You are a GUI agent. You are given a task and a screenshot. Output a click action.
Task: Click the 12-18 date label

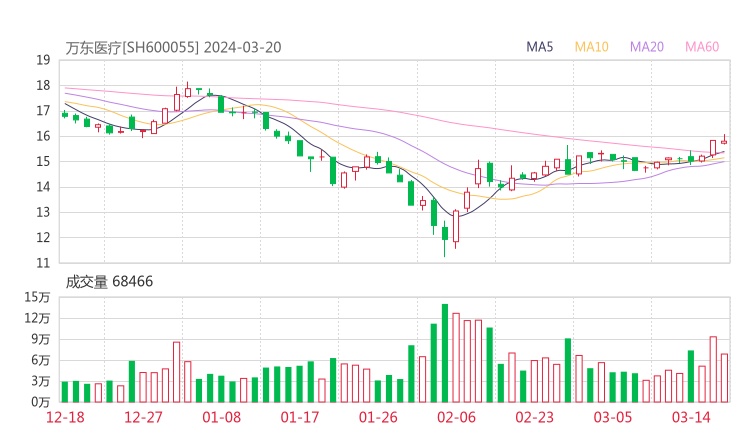(65, 417)
